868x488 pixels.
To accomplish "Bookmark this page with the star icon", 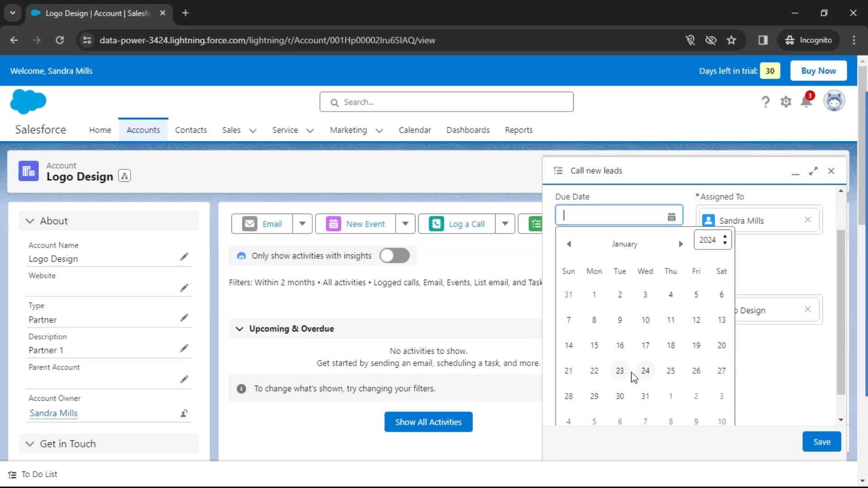I will [x=731, y=40].
